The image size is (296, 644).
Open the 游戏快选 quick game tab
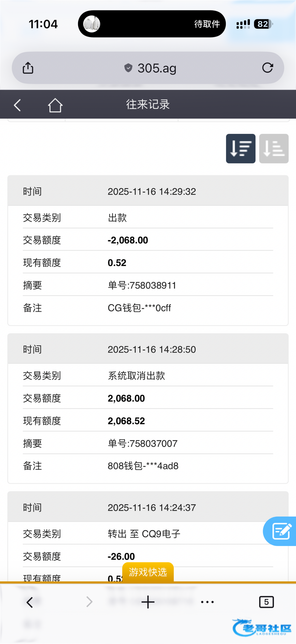click(148, 572)
